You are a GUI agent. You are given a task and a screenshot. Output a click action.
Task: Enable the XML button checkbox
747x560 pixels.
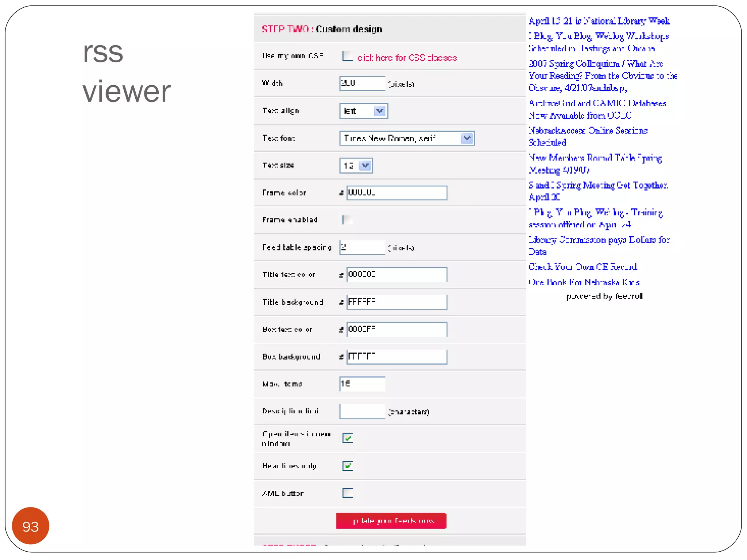(348, 493)
